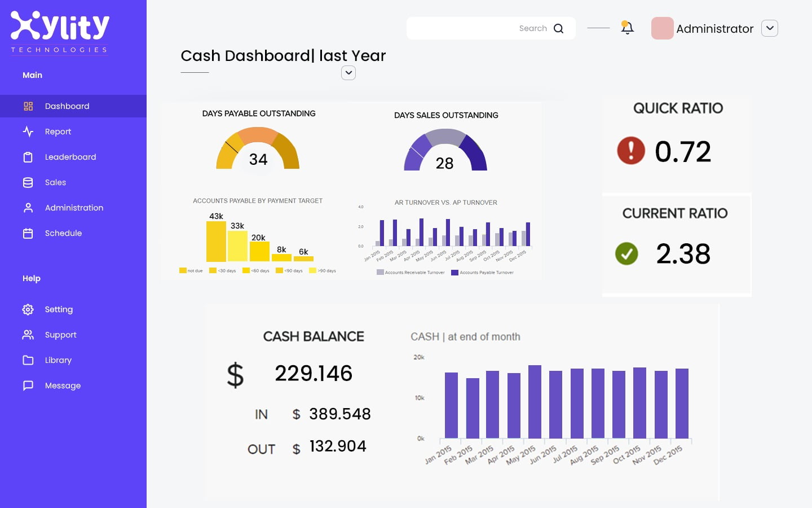Click the Xylity Technologies logo

pos(60,32)
